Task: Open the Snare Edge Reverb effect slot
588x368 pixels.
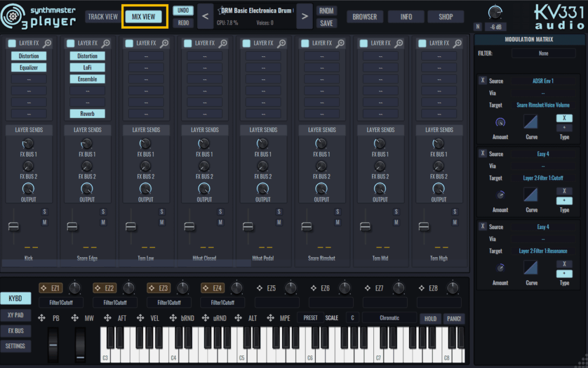Action: tap(87, 114)
